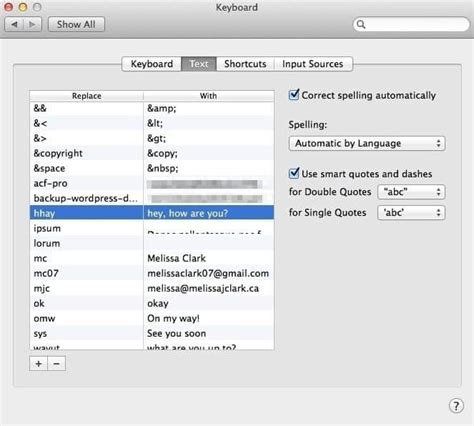The height and width of the screenshot is (426, 474).
Task: Remove selected replacement with minus button
Action: coord(57,364)
